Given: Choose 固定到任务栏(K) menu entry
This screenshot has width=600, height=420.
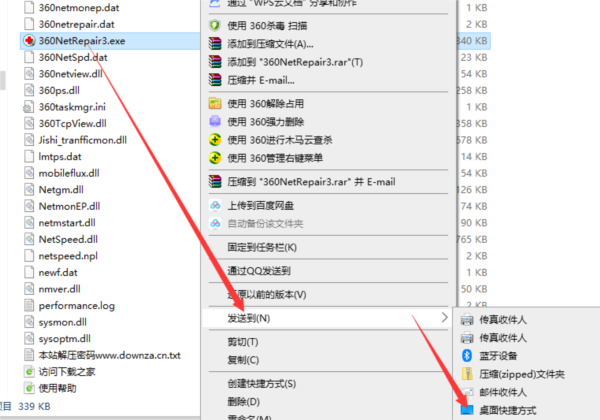Looking at the screenshot, I should [x=328, y=247].
